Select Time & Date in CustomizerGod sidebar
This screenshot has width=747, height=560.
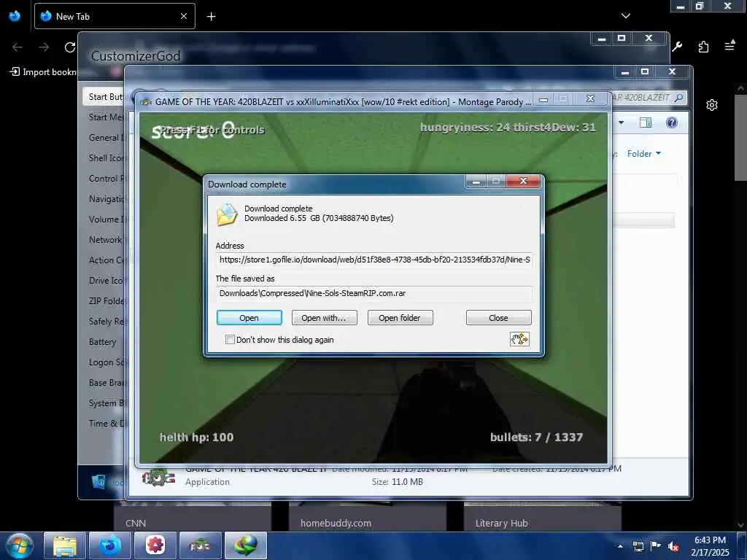(105, 424)
